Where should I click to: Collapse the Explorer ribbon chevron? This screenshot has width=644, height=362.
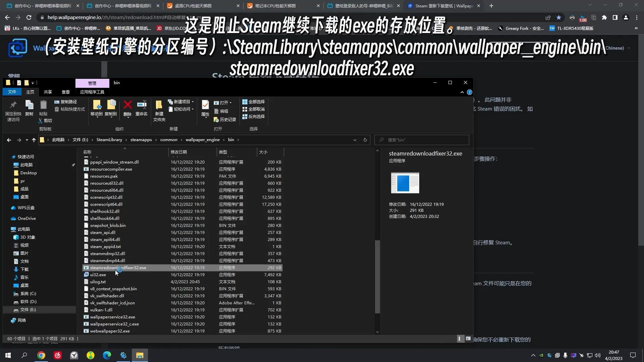[x=462, y=92]
